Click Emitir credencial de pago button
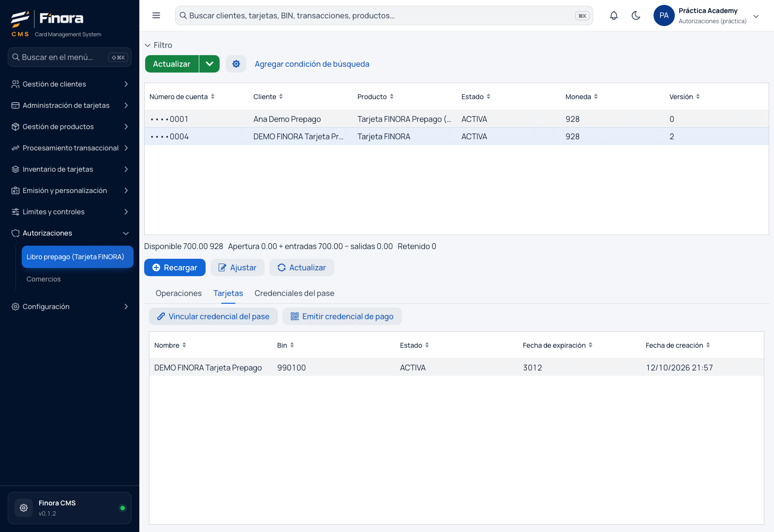This screenshot has height=532, width=774. pos(342,316)
